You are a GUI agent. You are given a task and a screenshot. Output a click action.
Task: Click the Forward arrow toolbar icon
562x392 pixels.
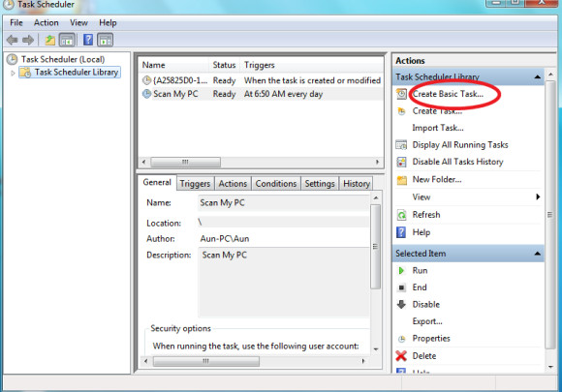click(x=28, y=40)
